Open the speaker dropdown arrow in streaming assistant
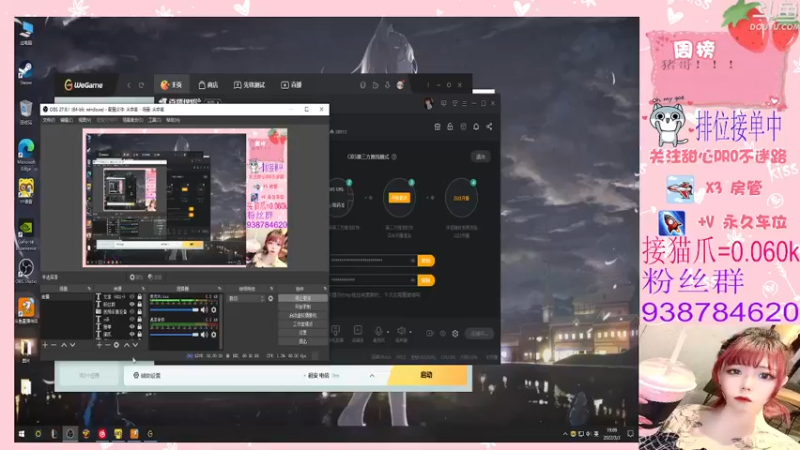Viewport: 800px width, 450px height. pyautogui.click(x=411, y=332)
